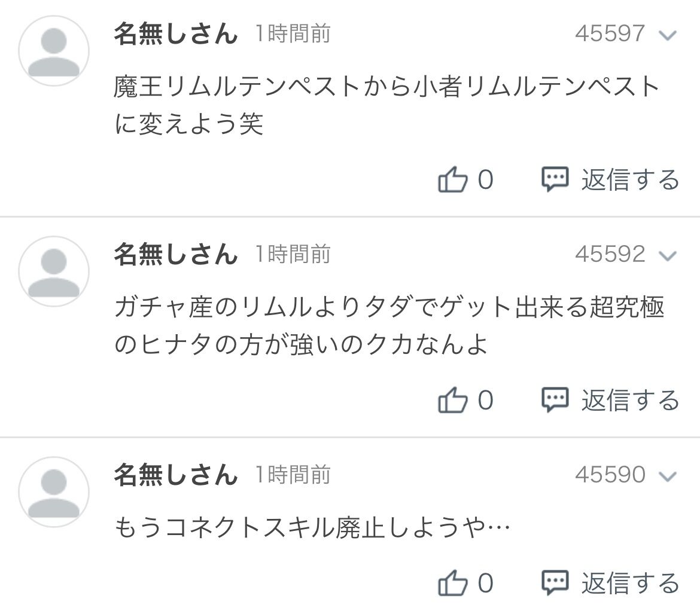
Task: Expand options chevron beside 45590
Action: tap(668, 476)
